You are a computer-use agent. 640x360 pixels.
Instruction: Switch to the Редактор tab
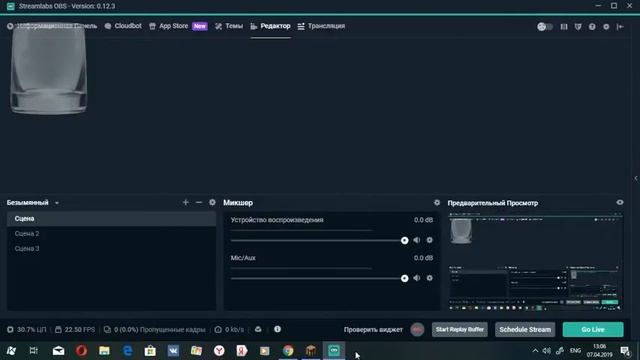pyautogui.click(x=271, y=26)
